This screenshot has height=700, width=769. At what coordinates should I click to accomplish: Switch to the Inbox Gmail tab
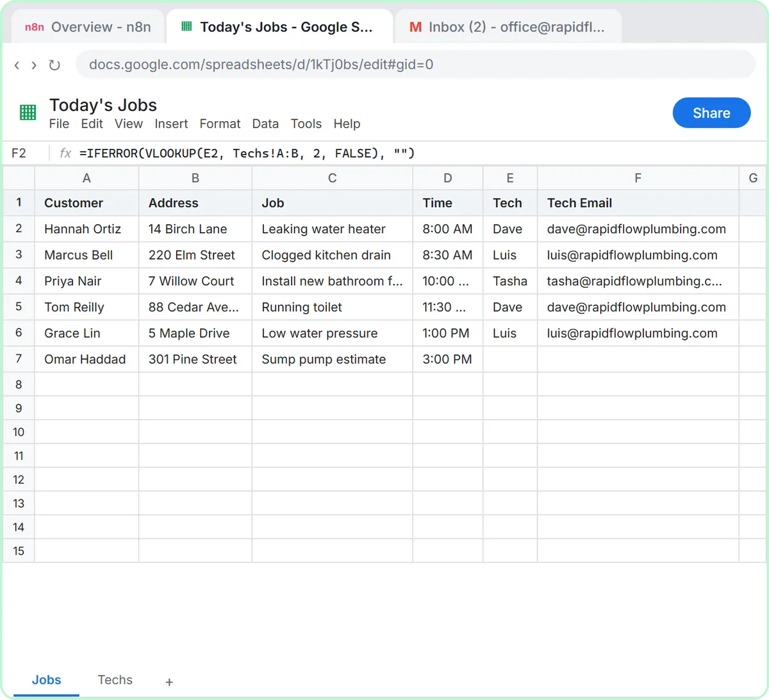pos(508,27)
